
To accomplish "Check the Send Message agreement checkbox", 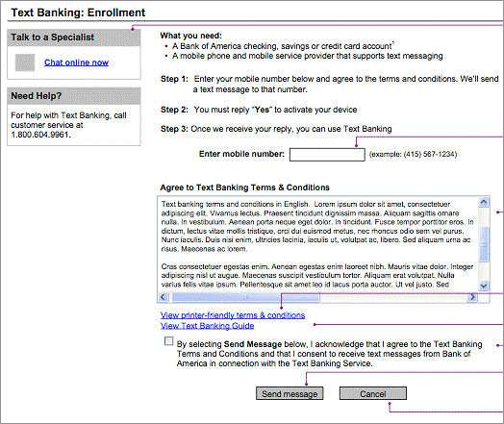I will [x=168, y=340].
